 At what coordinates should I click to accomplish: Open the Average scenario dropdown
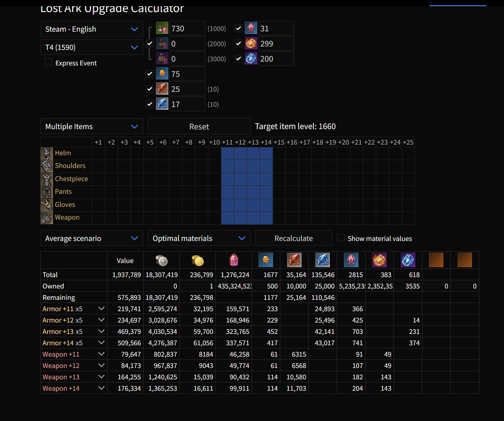pyautogui.click(x=92, y=238)
